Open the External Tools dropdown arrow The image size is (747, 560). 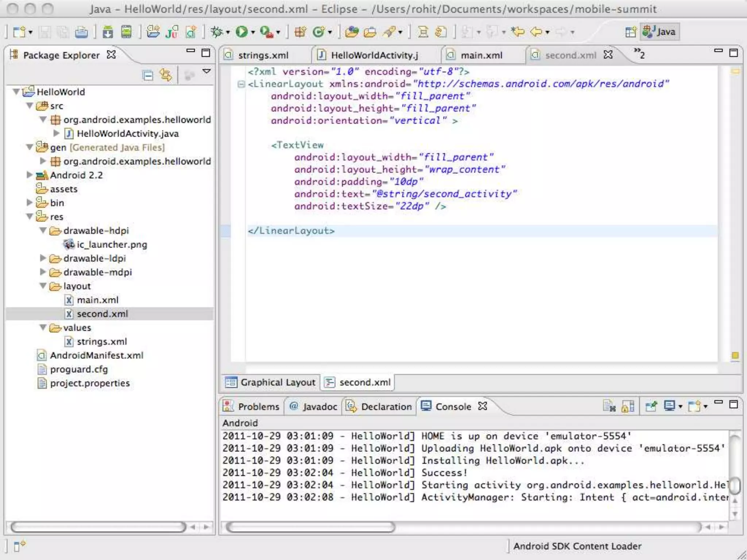pos(278,32)
